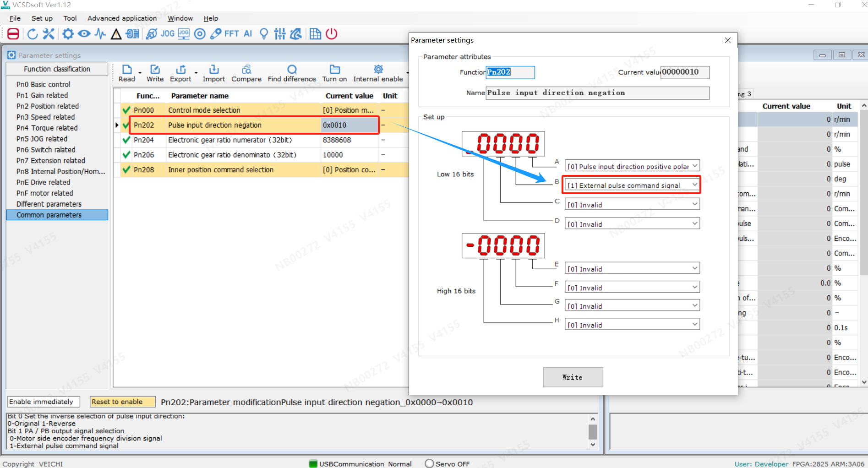Viewport: 868px width, 468px height.
Task: Click Pn208 Inner position command selection row
Action: click(261, 170)
